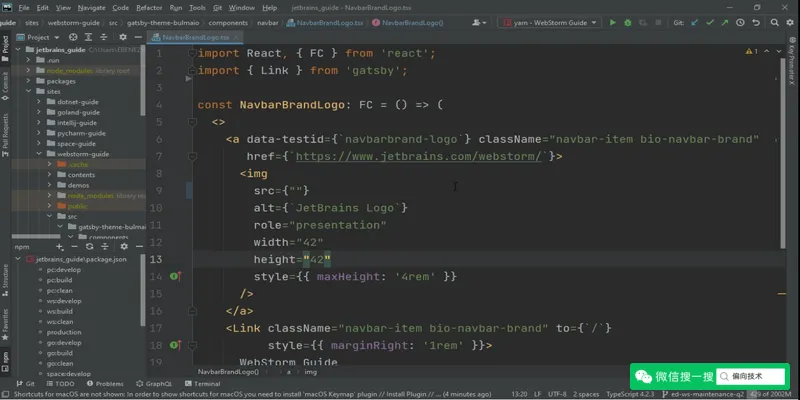
Task: Expand the contents folder
Action: coord(49,174)
